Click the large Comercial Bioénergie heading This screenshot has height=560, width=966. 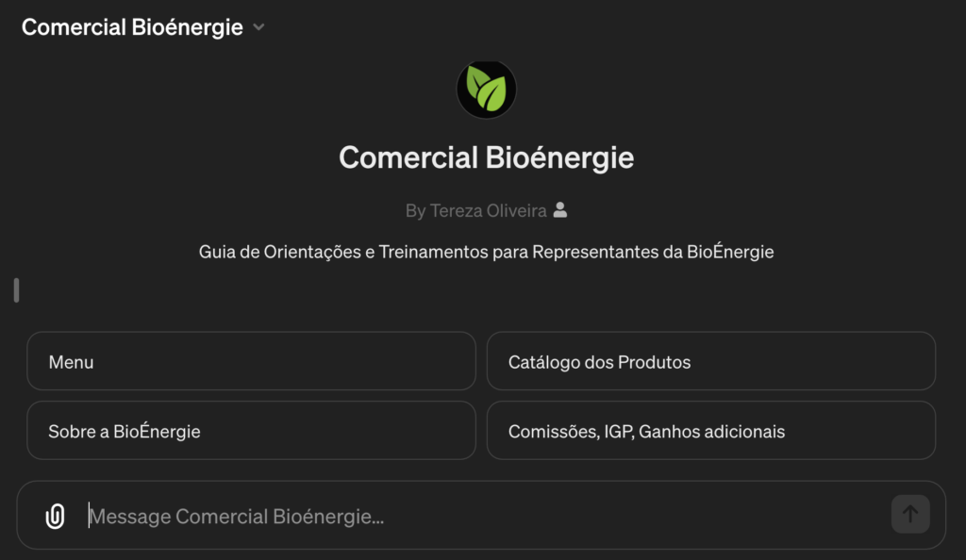[x=486, y=157]
